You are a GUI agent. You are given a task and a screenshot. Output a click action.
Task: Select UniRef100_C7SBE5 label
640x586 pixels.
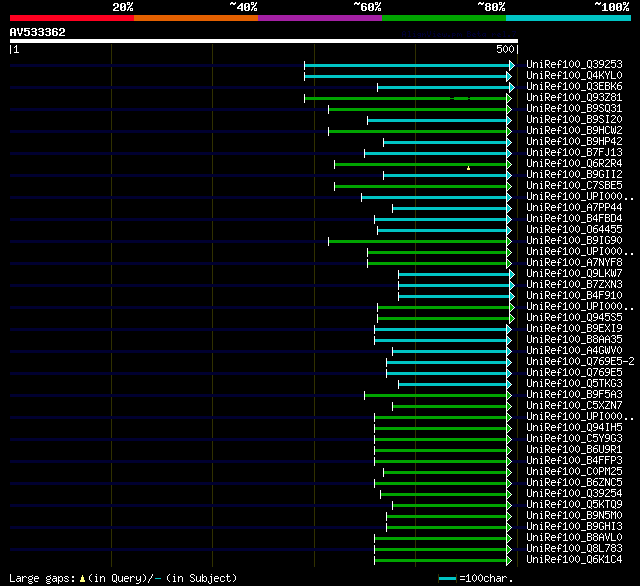(574, 186)
